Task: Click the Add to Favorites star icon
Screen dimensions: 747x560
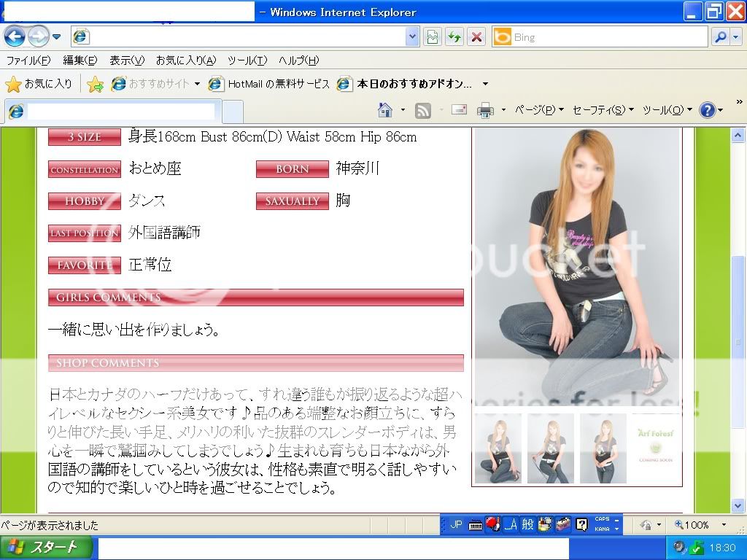Action: pos(95,85)
